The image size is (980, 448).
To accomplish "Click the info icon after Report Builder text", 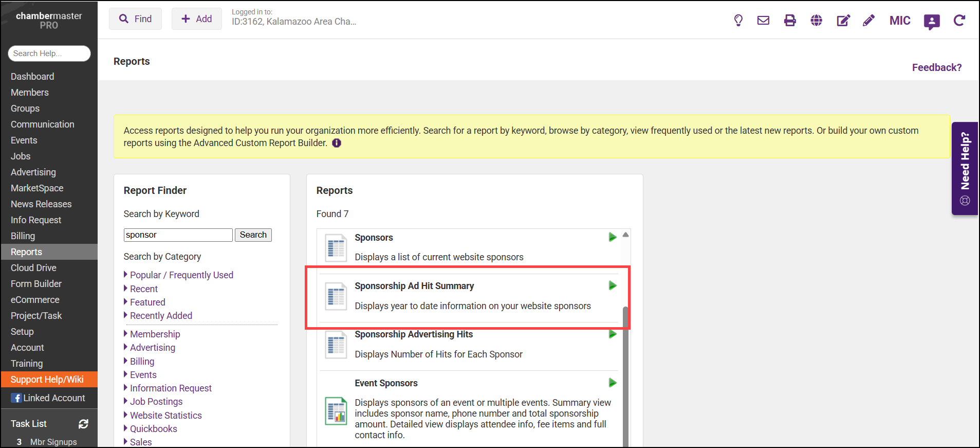I will tap(337, 143).
